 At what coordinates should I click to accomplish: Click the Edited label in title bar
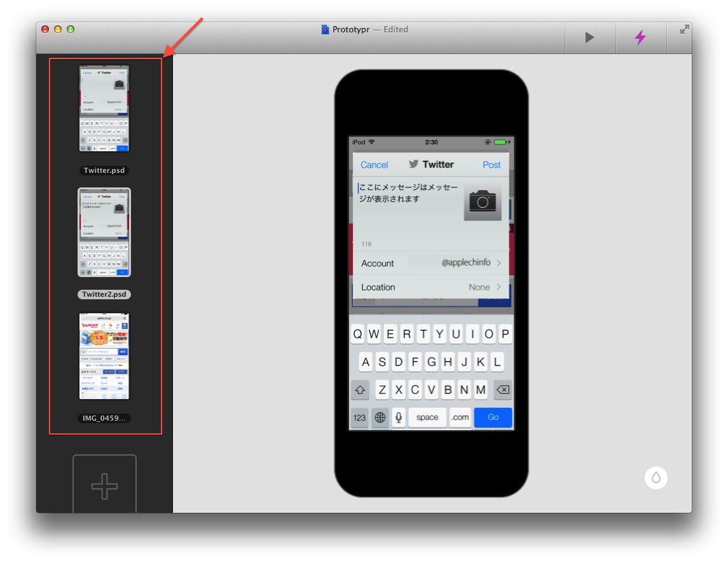(x=395, y=29)
